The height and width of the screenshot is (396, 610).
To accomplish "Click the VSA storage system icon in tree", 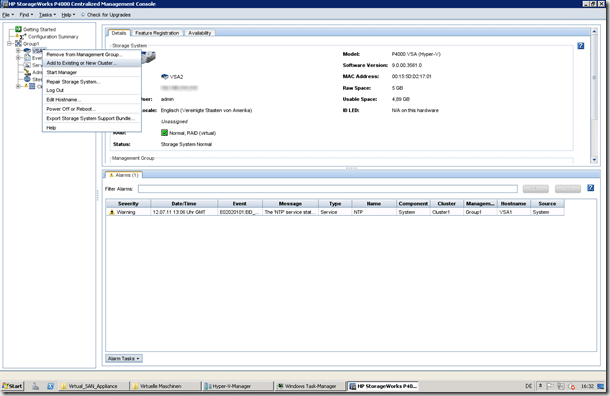I will 27,51.
